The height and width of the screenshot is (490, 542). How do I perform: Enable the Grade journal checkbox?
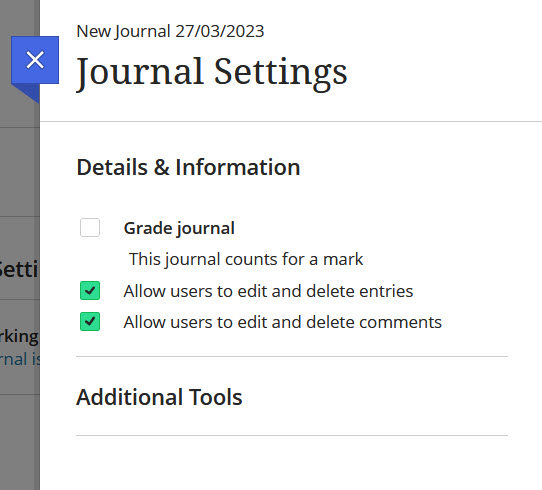[90, 227]
